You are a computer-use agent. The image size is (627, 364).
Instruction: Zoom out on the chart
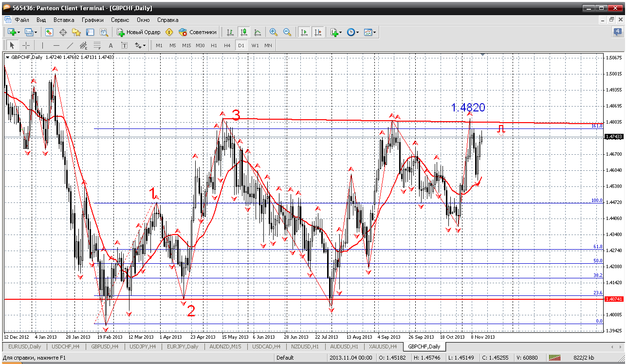click(287, 32)
